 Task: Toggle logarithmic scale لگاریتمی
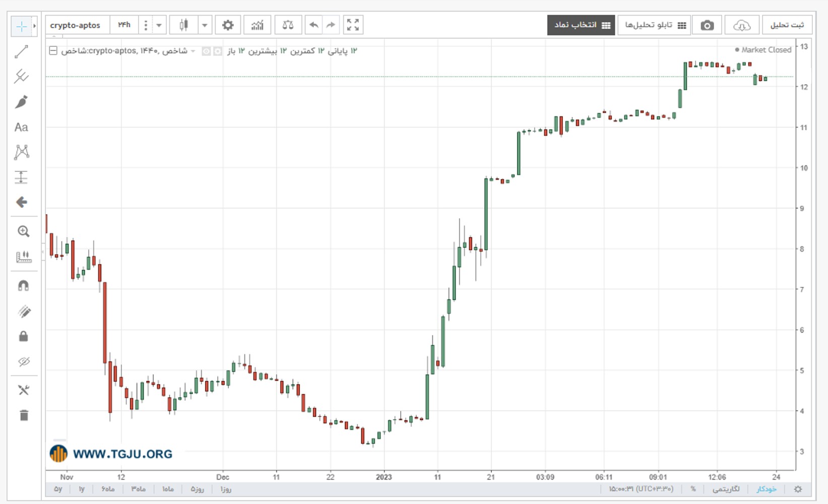point(726,489)
